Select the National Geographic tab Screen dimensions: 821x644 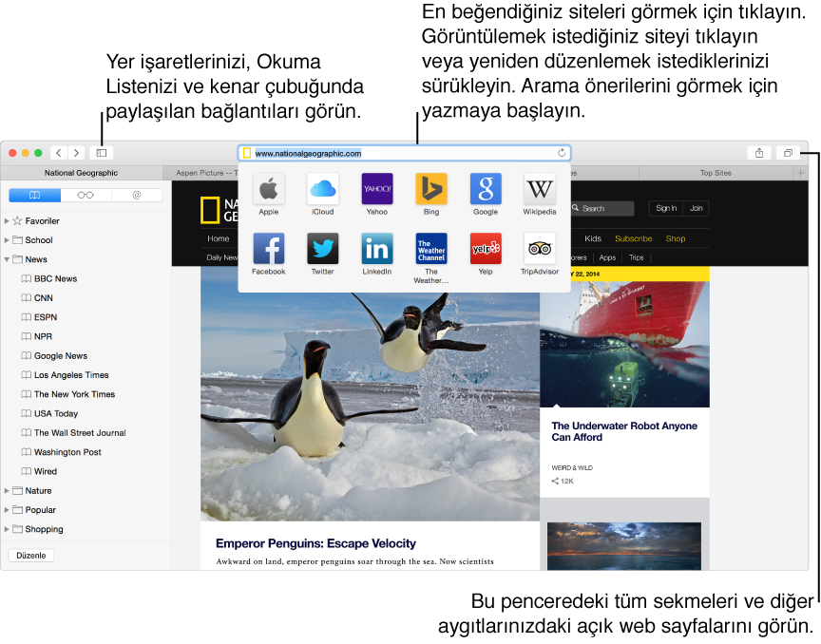[x=82, y=173]
